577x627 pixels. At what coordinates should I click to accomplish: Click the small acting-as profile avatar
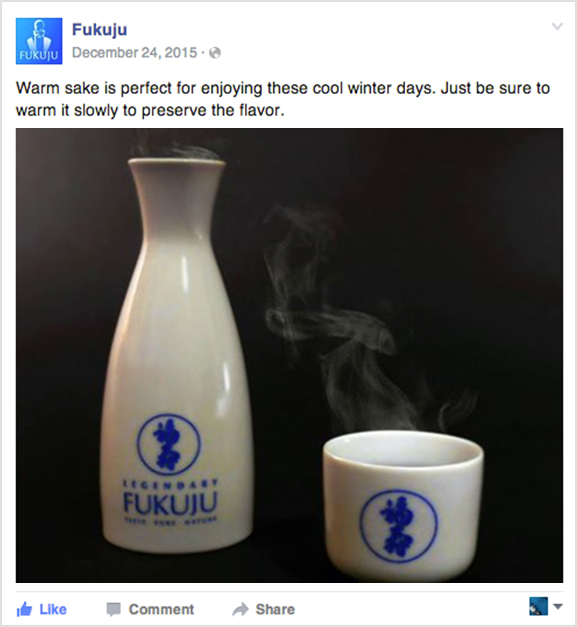[x=538, y=606]
